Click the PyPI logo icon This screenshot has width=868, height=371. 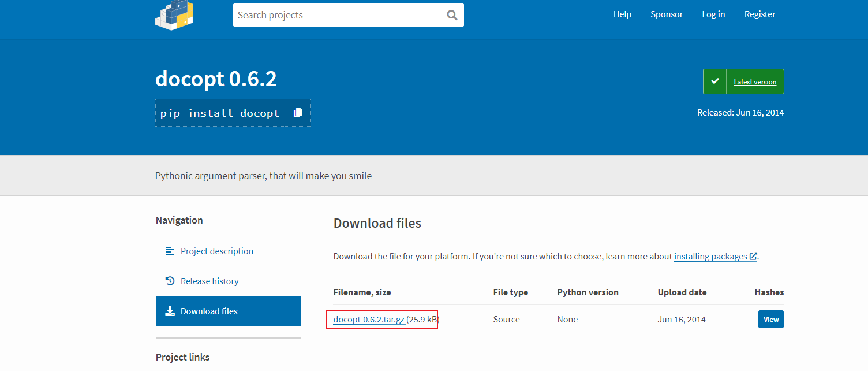coord(174,15)
